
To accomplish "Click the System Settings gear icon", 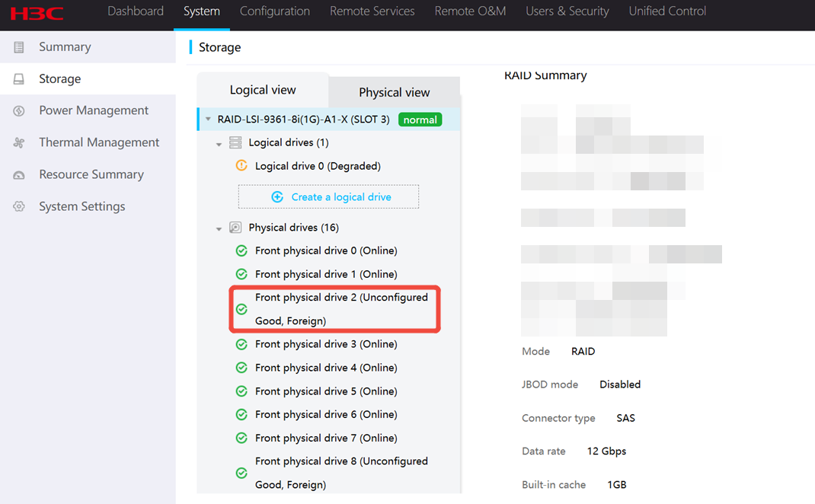I will (x=19, y=207).
